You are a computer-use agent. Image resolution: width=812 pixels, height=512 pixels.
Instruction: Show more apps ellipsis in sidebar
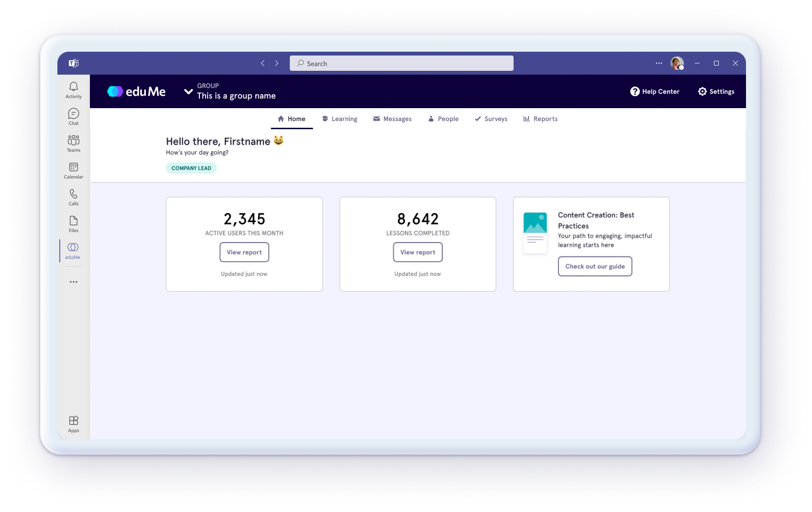(74, 282)
